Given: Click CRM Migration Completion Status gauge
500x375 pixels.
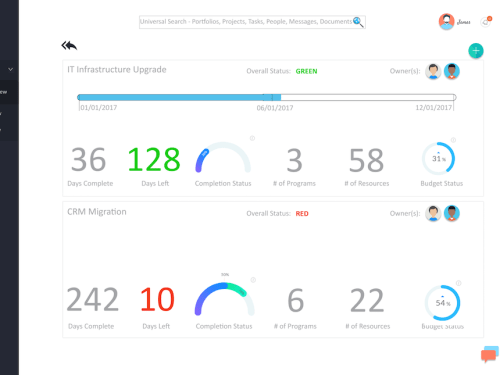Looking at the screenshot, I should point(224,299).
